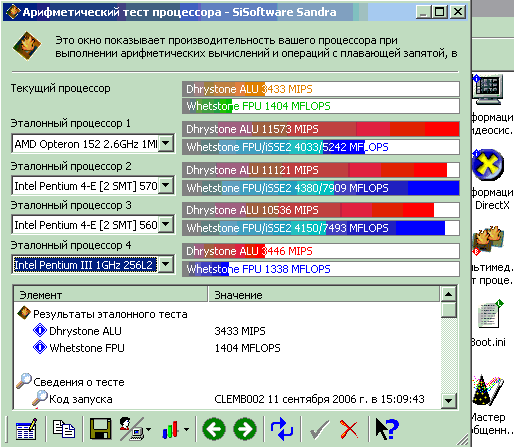This screenshot has height=448, width=514.
Task: Click the '1404 MFLOPS' value cell
Action: [x=247, y=348]
